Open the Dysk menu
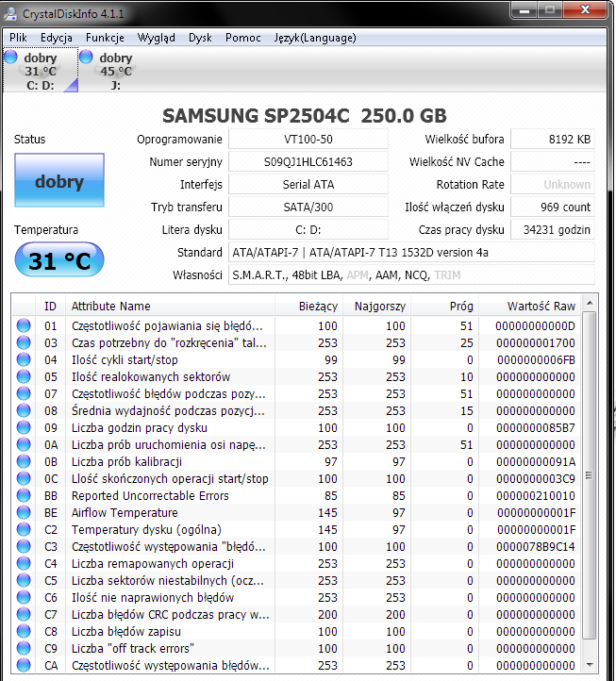The height and width of the screenshot is (681, 616). 200,38
